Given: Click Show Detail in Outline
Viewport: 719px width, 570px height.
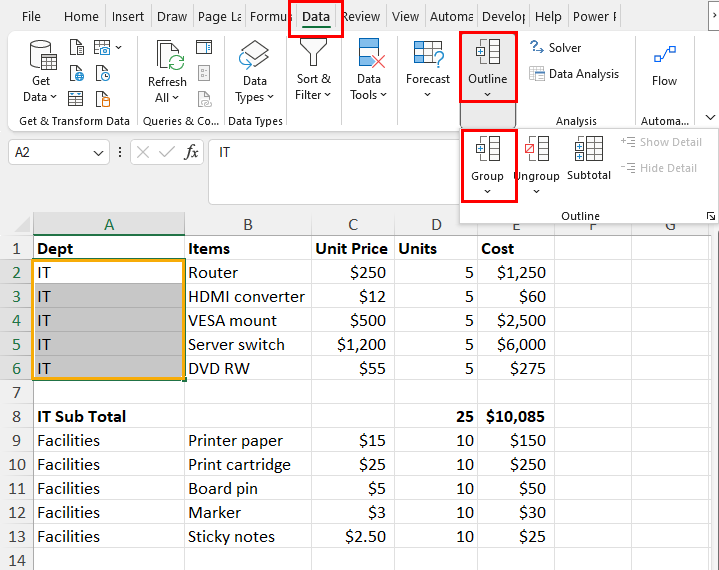Looking at the screenshot, I should point(661,142).
